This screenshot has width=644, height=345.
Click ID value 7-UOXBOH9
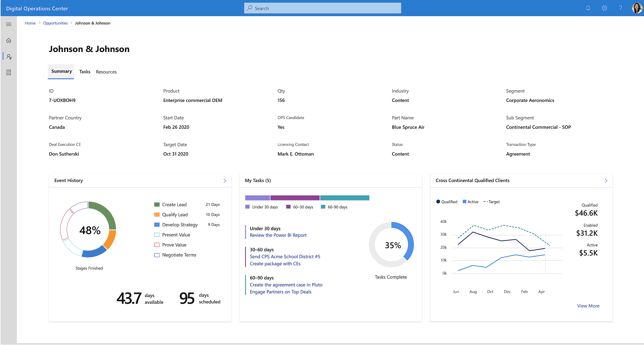(x=62, y=100)
